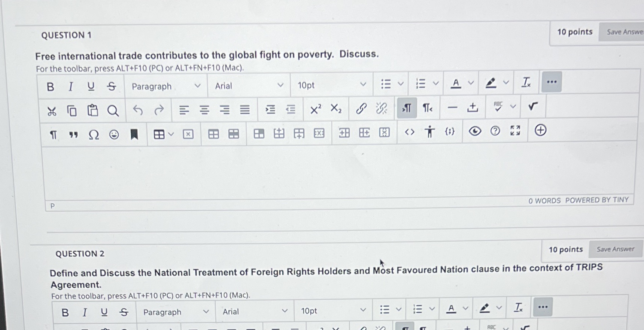This screenshot has width=644, height=330.
Task: Toggle superscript formatting in Question 1 editor
Action: tap(316, 109)
